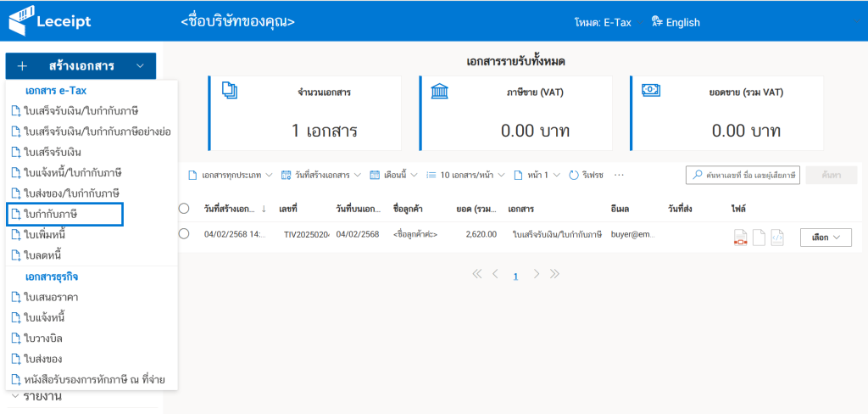868x414 pixels.
Task: Click the <ชื่อลูกค้าค่ะ> customer name cell
Action: [x=415, y=234]
